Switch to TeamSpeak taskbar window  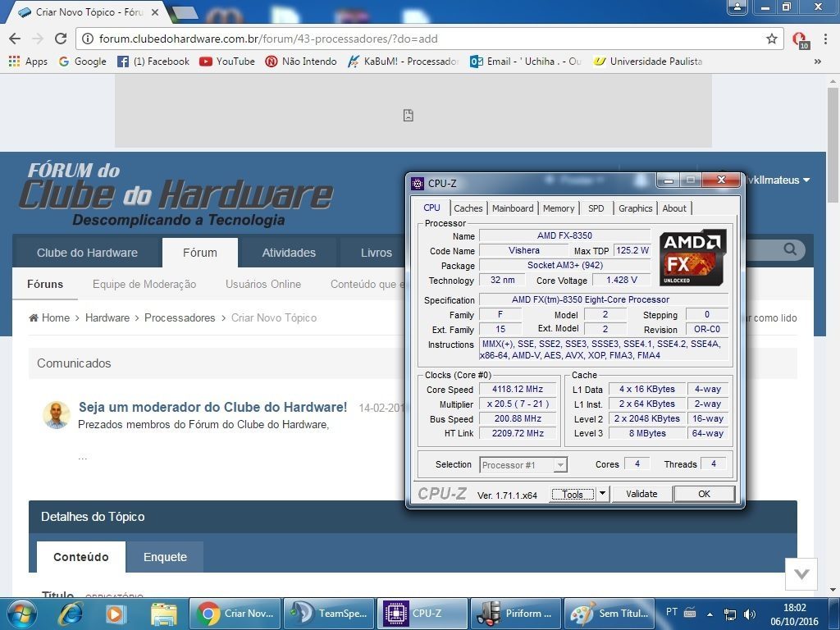pos(329,614)
